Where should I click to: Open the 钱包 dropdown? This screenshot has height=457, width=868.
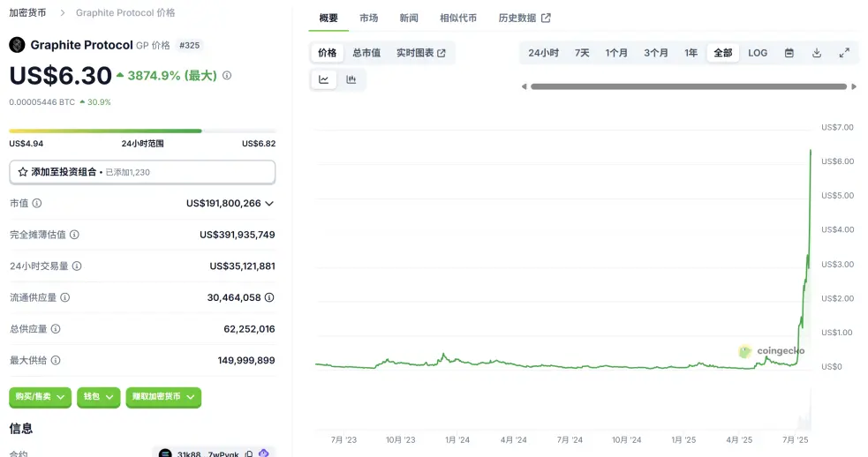[x=98, y=397]
